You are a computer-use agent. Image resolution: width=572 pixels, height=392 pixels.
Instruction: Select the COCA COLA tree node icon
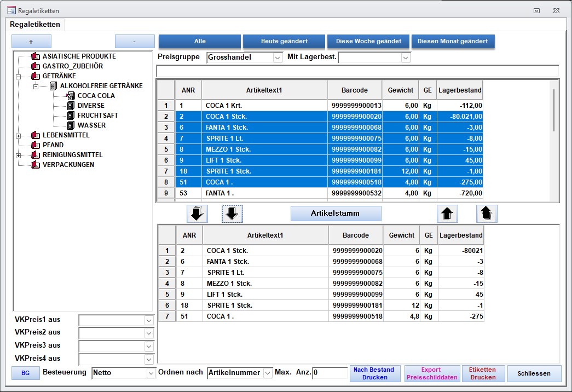coord(71,96)
